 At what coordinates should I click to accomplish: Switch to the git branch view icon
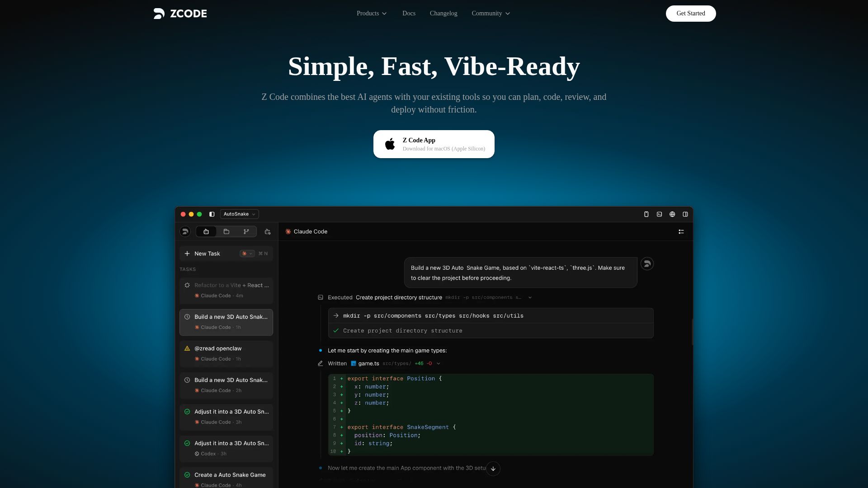(x=246, y=232)
